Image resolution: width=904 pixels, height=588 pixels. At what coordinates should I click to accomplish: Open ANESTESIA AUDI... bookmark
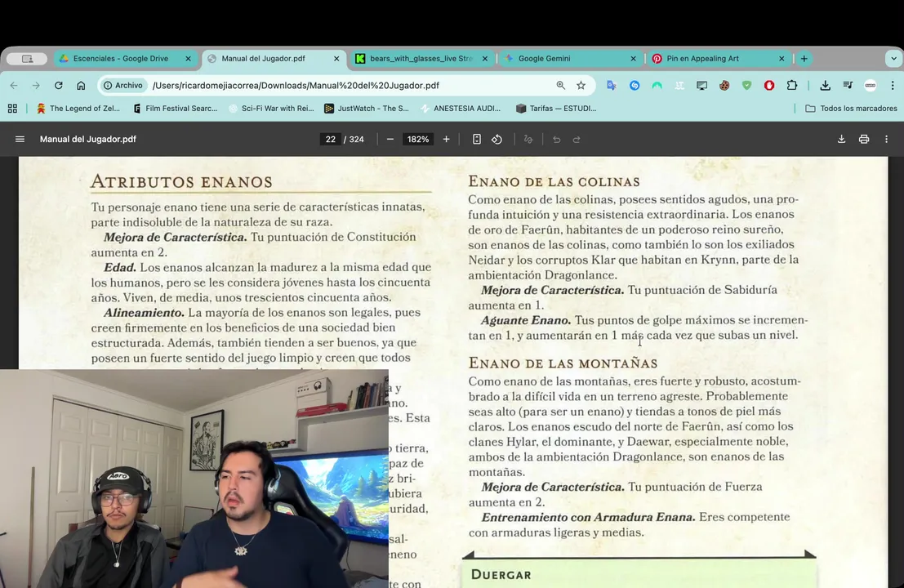coord(461,109)
